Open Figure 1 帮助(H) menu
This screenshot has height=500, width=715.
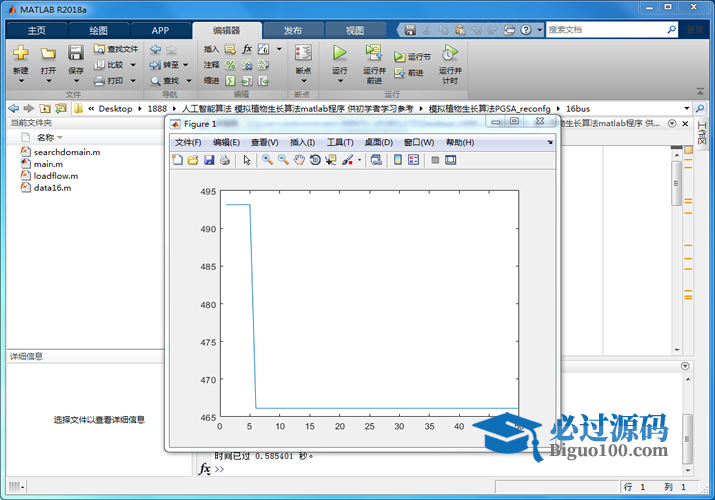(460, 143)
